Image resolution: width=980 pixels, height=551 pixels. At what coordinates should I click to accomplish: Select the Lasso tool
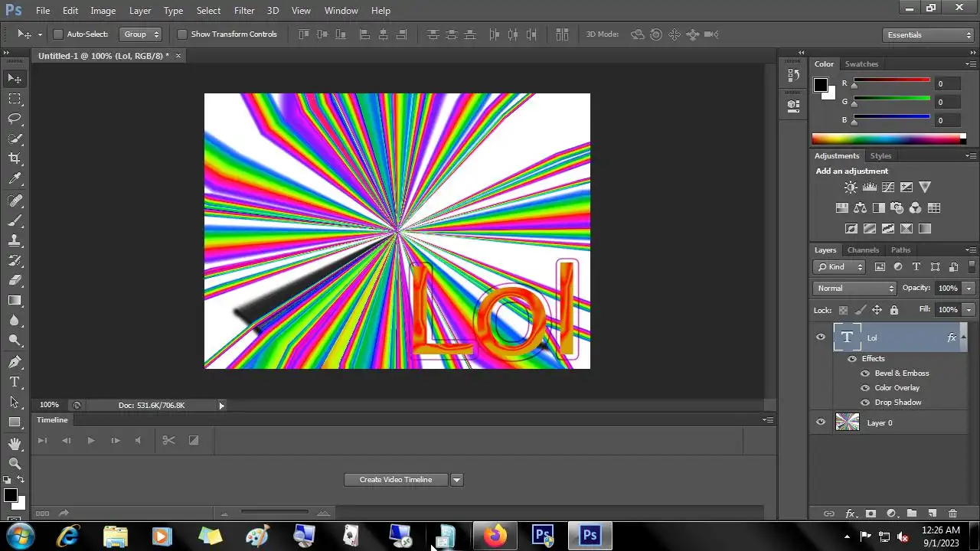tap(15, 119)
